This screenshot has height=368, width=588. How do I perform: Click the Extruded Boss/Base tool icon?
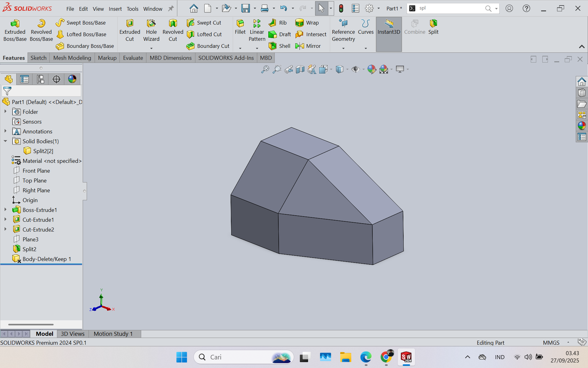[15, 24]
